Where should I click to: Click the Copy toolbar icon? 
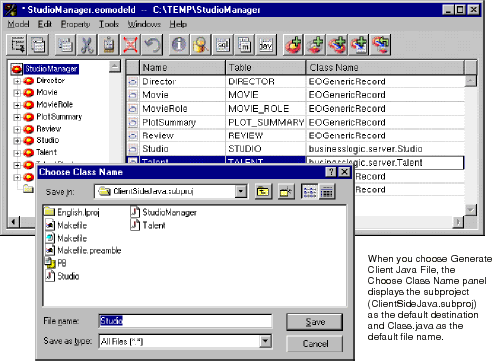65,44
